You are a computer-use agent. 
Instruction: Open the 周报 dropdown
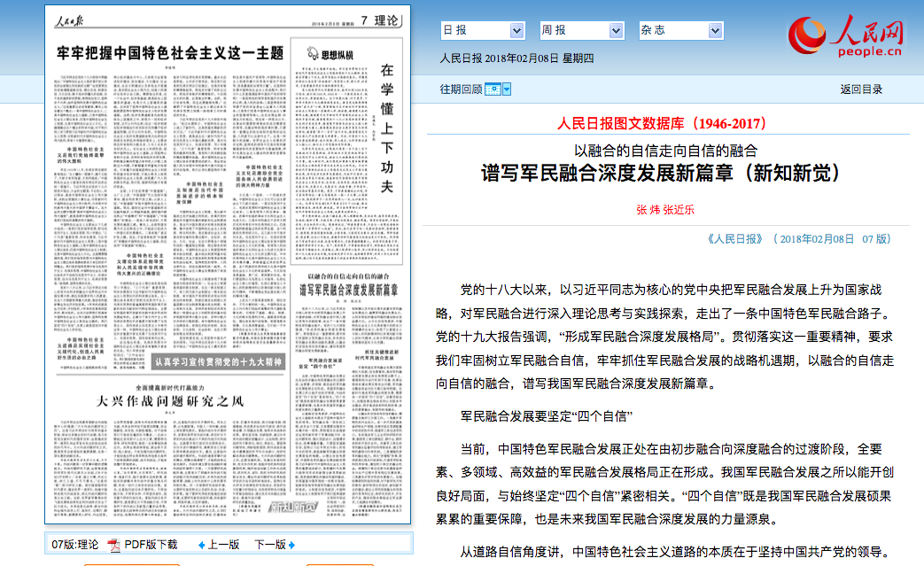pyautogui.click(x=582, y=30)
